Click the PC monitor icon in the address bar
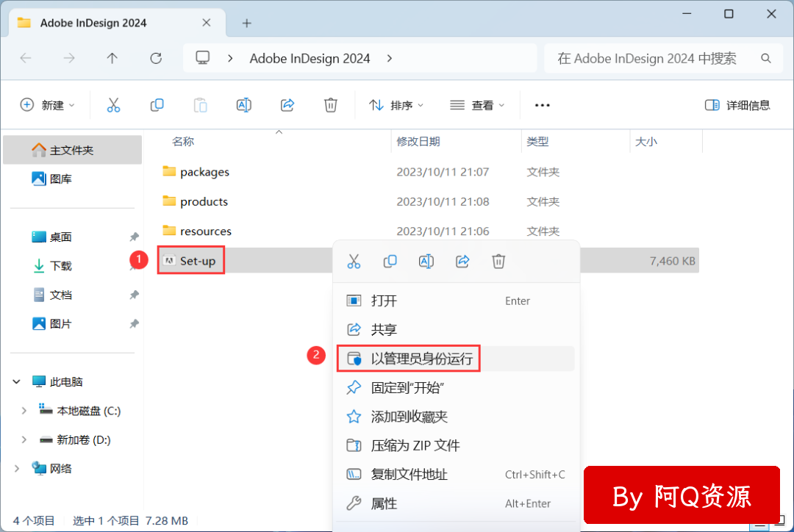The height and width of the screenshot is (532, 794). pos(203,58)
